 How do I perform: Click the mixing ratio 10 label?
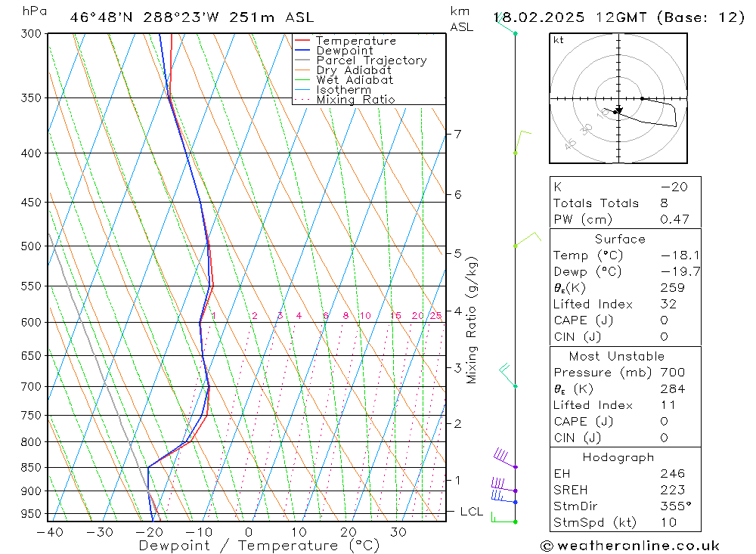[x=365, y=316]
